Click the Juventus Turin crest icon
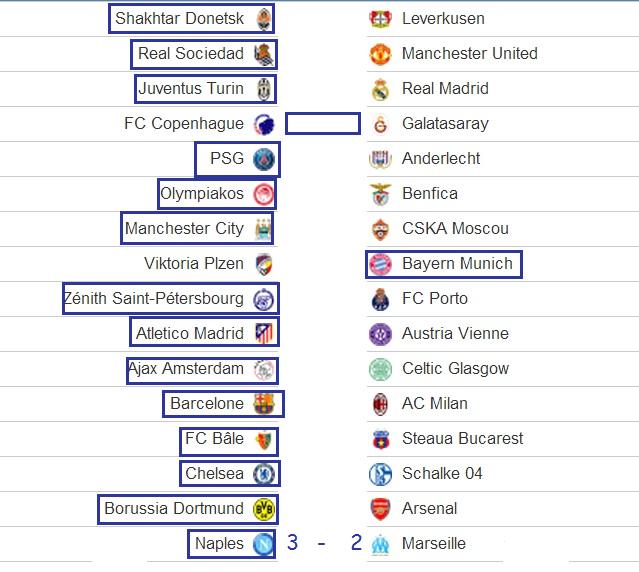The width and height of the screenshot is (639, 572). (264, 89)
